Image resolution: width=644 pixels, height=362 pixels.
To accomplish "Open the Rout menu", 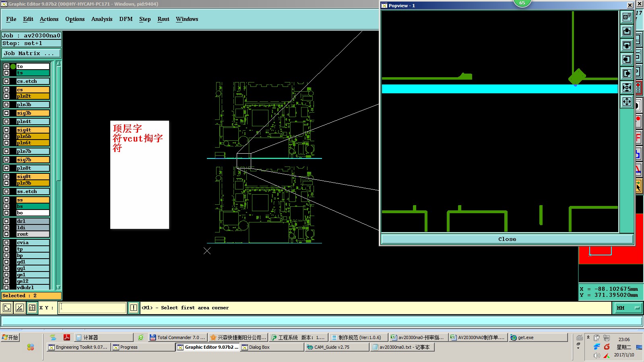I will click(x=163, y=19).
